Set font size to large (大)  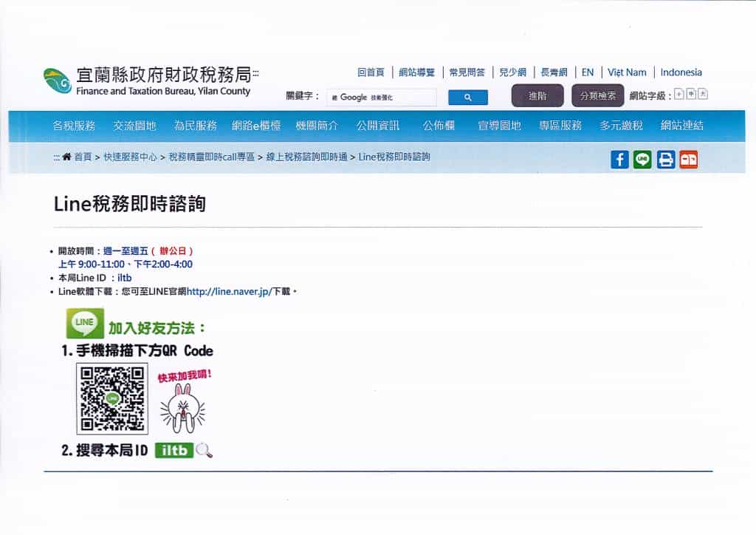pyautogui.click(x=703, y=94)
